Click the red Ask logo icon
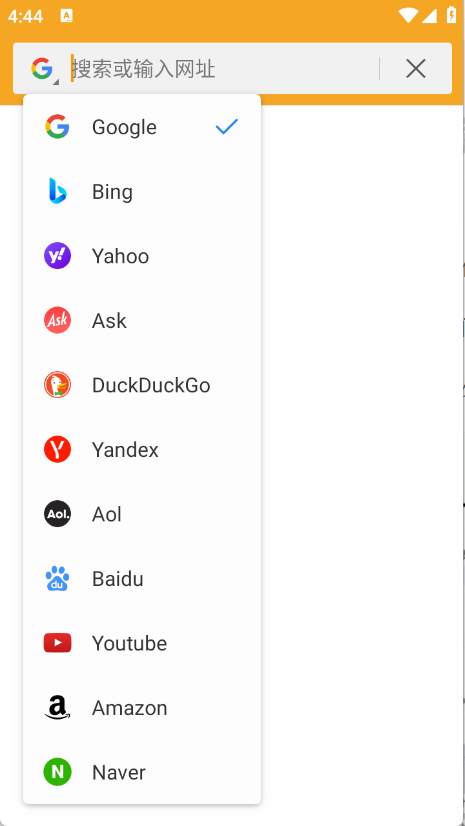Screen dimensions: 465x826 click(57, 320)
